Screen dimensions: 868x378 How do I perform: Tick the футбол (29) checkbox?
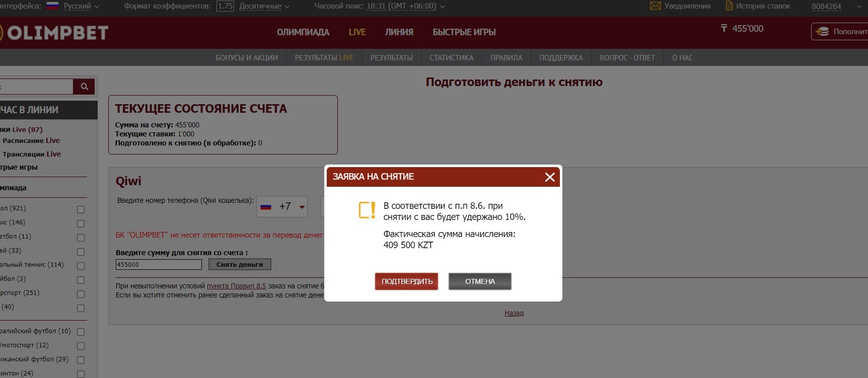[81, 360]
